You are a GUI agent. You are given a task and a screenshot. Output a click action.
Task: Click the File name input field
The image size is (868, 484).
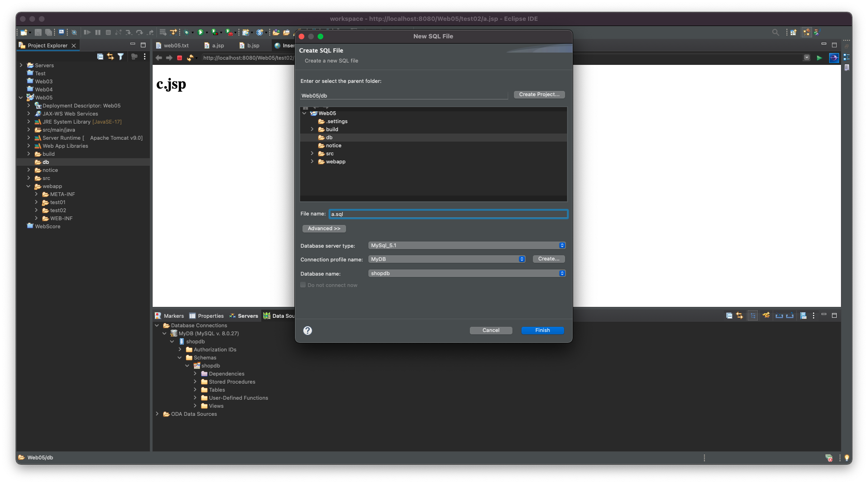(448, 214)
